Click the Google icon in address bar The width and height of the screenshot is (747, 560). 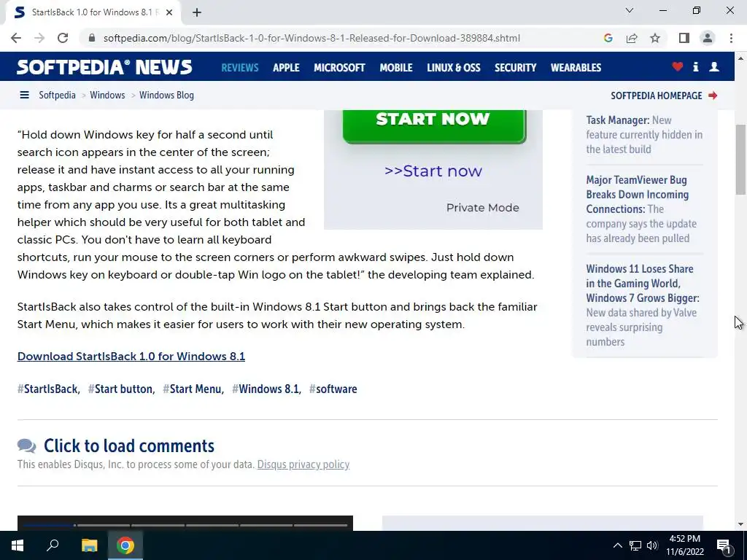tap(608, 38)
